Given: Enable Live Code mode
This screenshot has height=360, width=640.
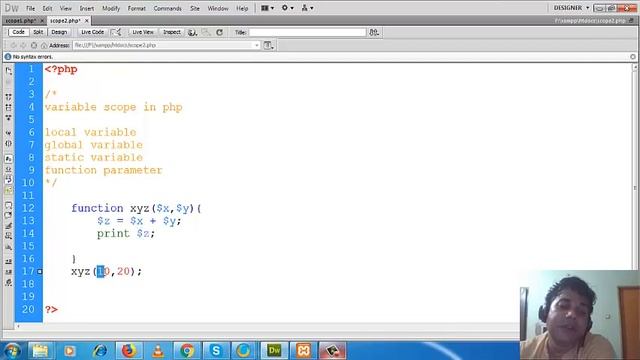Looking at the screenshot, I should click(92, 32).
